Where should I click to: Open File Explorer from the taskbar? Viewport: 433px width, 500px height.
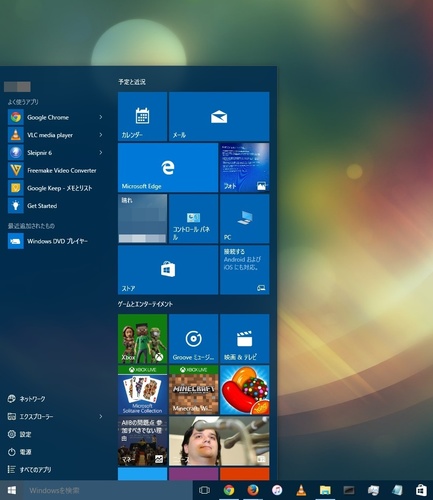tap(325, 490)
